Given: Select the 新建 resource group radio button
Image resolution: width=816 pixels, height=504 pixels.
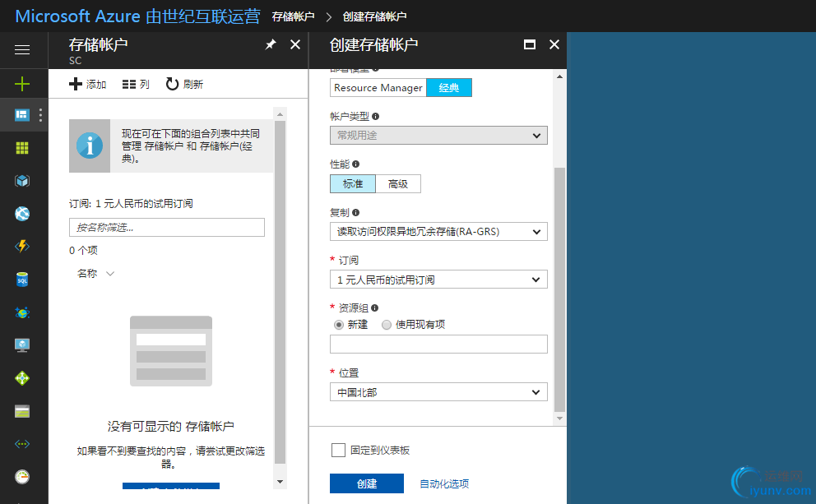Looking at the screenshot, I should (339, 325).
